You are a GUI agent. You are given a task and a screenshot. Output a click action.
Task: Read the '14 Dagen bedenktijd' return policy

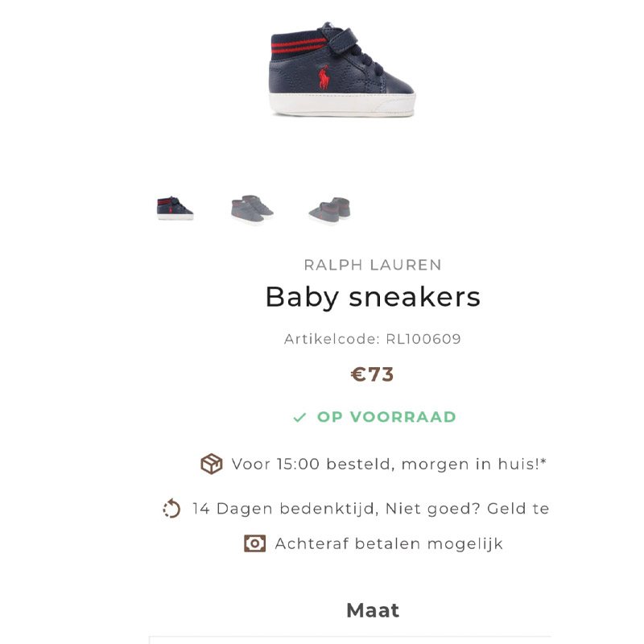[370, 509]
